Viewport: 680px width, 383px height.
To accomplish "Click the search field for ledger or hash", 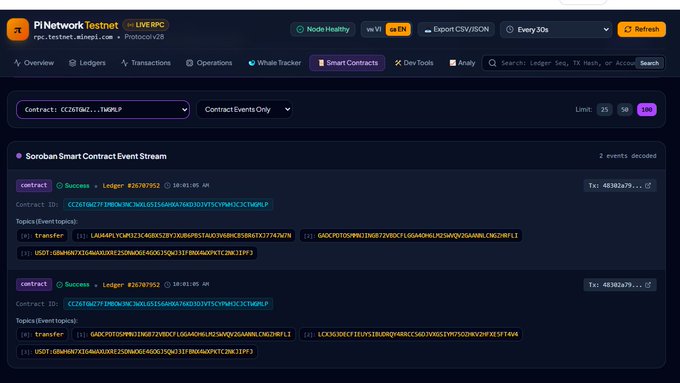I will click(x=567, y=63).
